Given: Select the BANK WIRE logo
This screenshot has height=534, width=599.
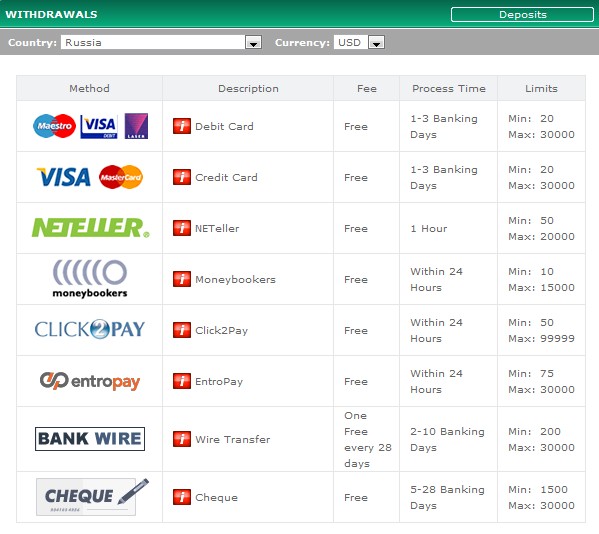Looking at the screenshot, I should click(90, 439).
